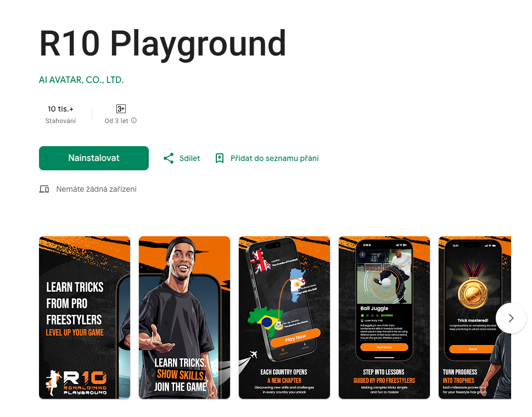Click the next arrow of the screenshot carousel
This screenshot has height=417, width=532.
[511, 318]
